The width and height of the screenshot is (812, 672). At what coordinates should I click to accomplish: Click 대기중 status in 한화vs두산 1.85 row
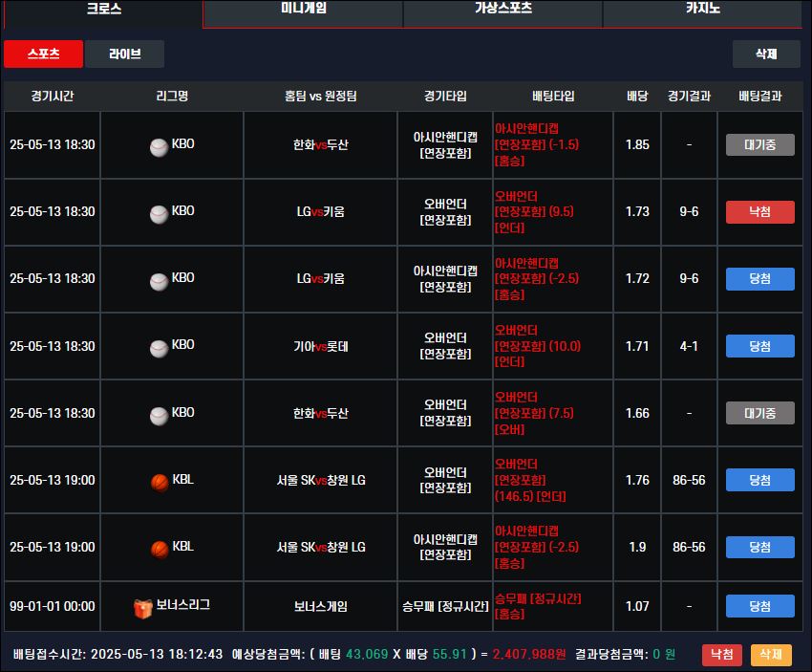coord(759,144)
